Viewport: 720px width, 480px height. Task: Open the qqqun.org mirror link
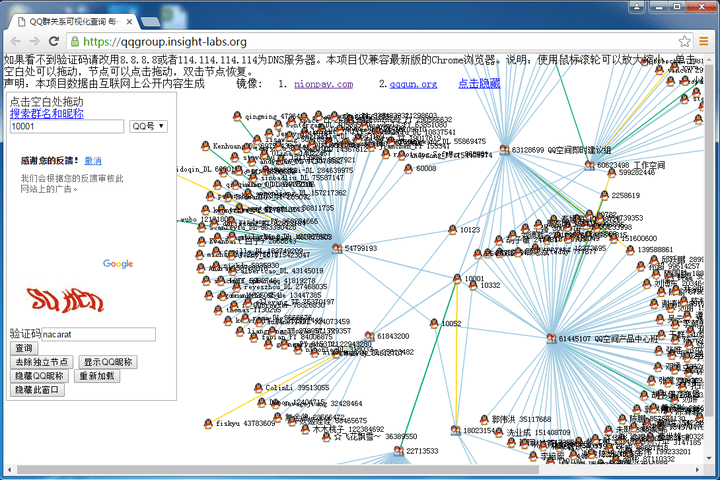click(x=413, y=84)
